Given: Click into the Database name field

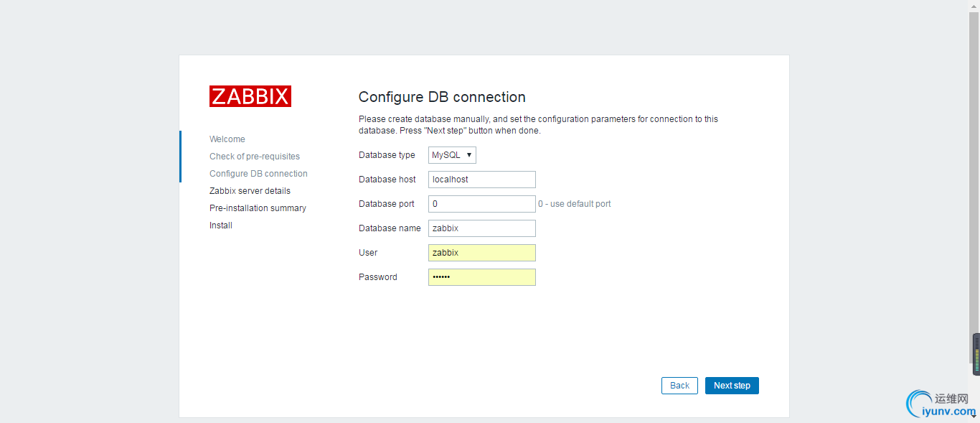Looking at the screenshot, I should pyautogui.click(x=481, y=228).
